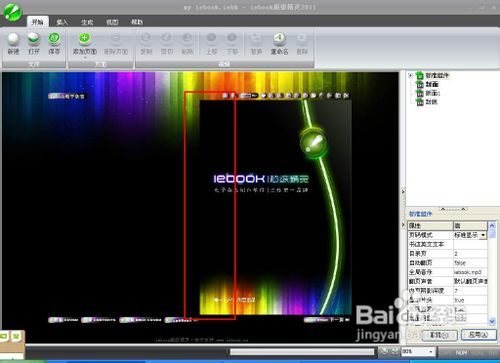Select the 标准组件 root item in tree
This screenshot has height=363, width=500.
pyautogui.click(x=437, y=76)
